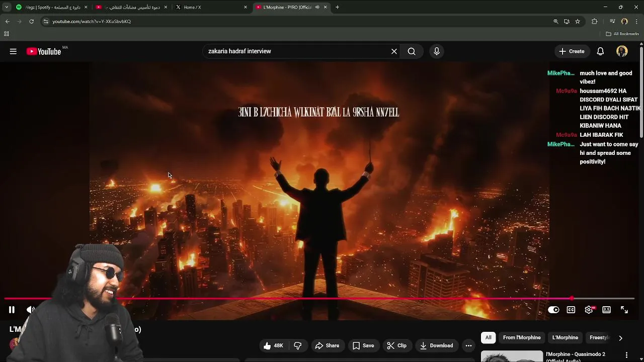Viewport: 644px width, 362px height.
Task: Open Chrome media control icon
Action: tap(612, 22)
